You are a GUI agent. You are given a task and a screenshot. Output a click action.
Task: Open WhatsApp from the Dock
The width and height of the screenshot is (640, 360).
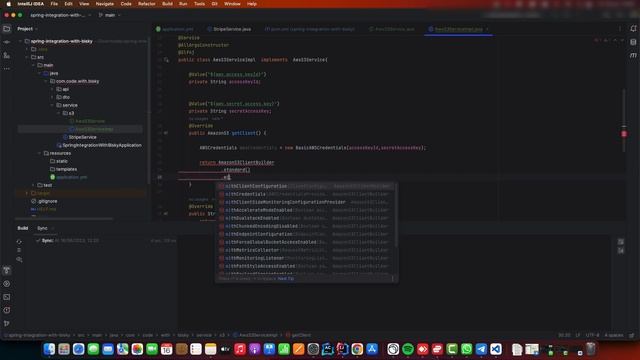coord(467,349)
